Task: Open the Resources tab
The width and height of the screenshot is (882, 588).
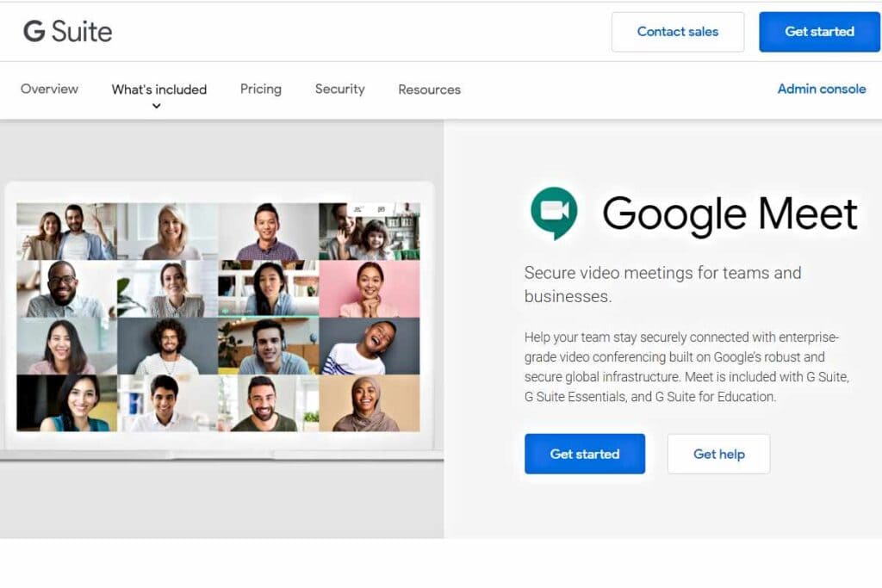Action: [x=429, y=90]
